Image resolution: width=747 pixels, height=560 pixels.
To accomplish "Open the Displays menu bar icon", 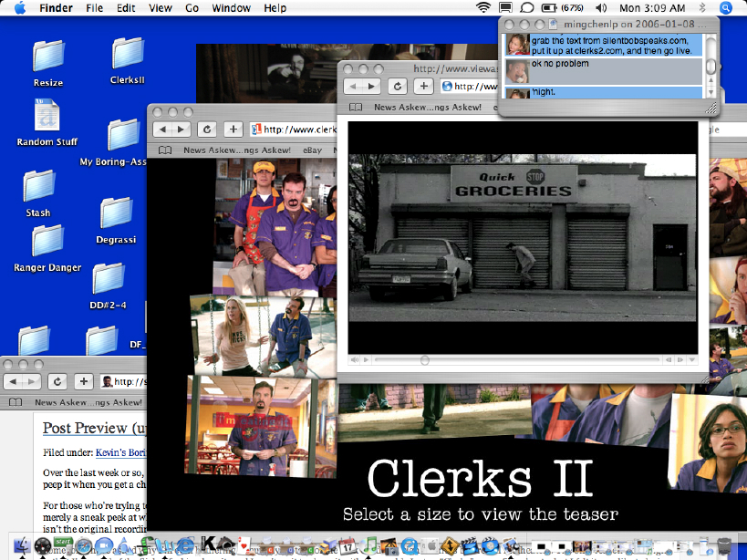I will click(x=505, y=8).
